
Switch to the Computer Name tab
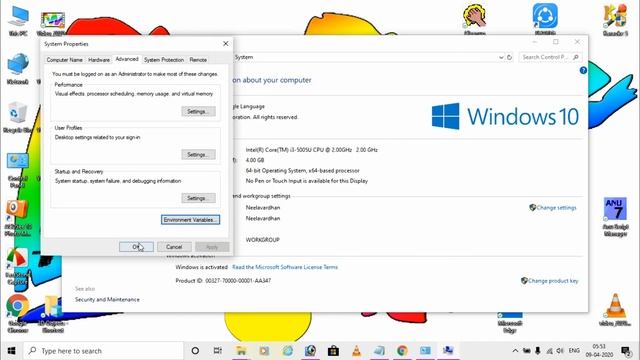pyautogui.click(x=64, y=60)
